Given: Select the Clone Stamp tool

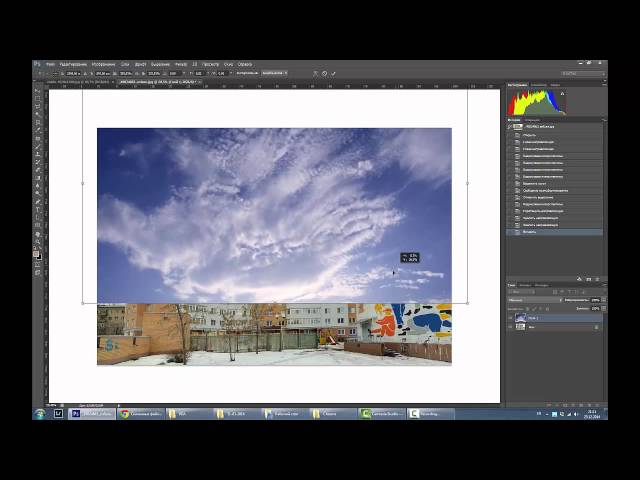Looking at the screenshot, I should point(38,154).
